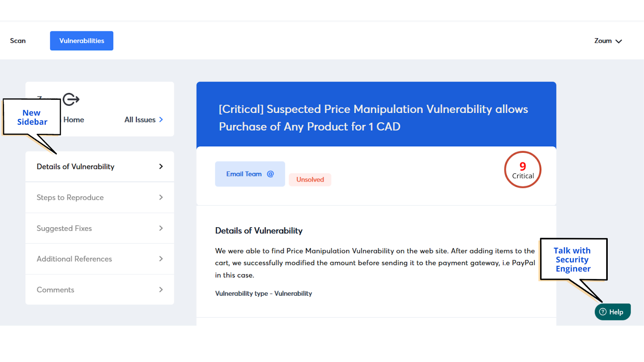Click the logout arrow icon in sidebar
Image resolution: width=644 pixels, height=362 pixels.
coord(71,99)
